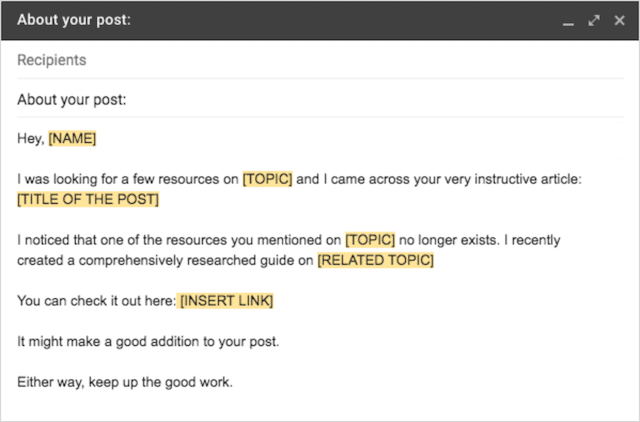Click the subject line About your post:
Screen dimensions: 640x422
click(320, 99)
